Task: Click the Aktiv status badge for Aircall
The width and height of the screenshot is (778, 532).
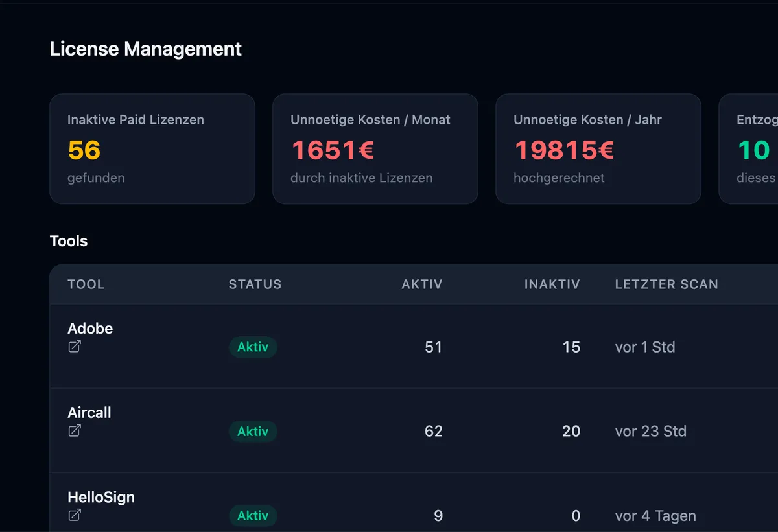Action: click(x=253, y=431)
